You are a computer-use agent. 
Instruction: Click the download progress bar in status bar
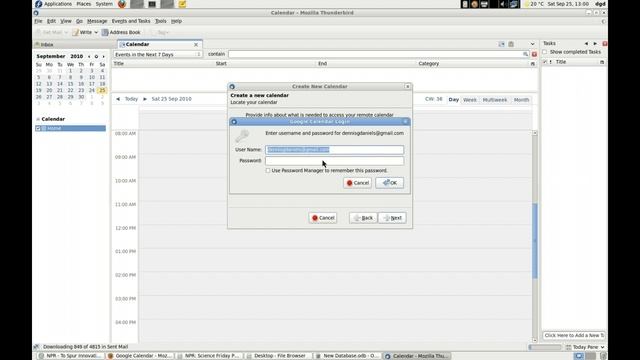545,347
